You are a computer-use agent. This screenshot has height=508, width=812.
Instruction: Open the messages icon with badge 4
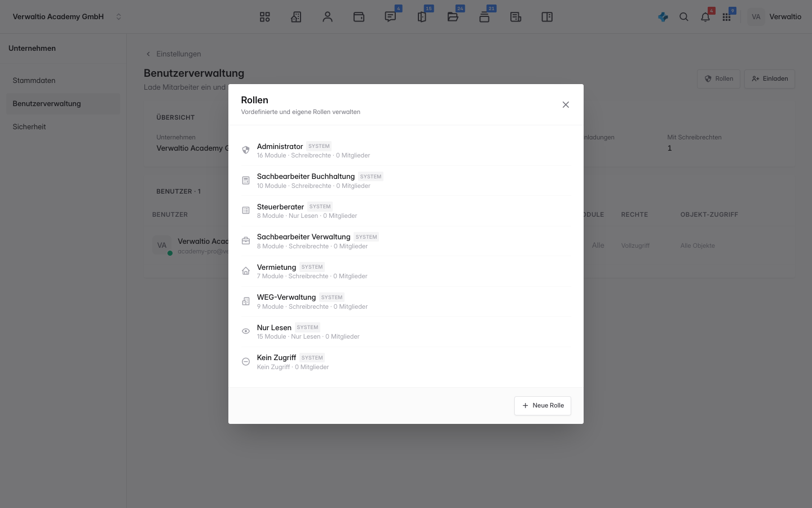(x=390, y=17)
